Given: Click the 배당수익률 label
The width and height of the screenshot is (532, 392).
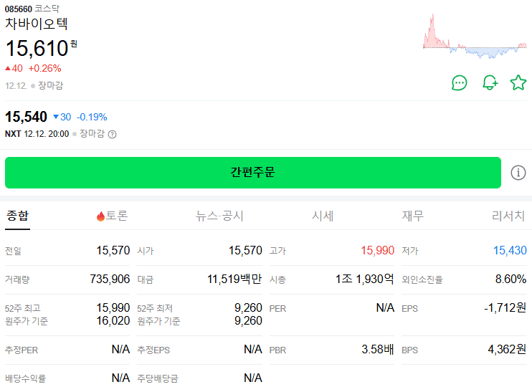Looking at the screenshot, I should pos(25,378).
